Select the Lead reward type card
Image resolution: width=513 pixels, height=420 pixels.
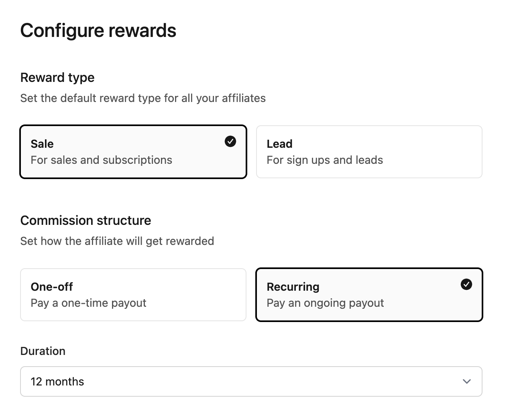point(369,151)
